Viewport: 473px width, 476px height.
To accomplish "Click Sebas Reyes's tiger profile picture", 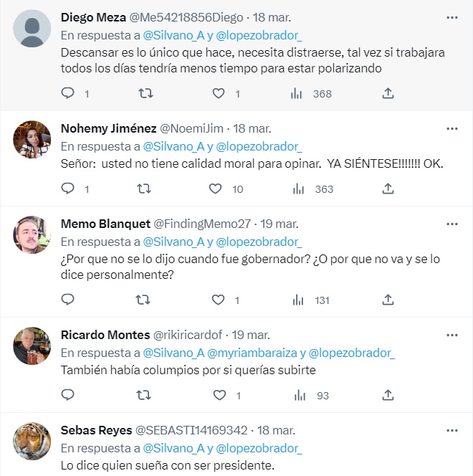I will [x=33, y=441].
